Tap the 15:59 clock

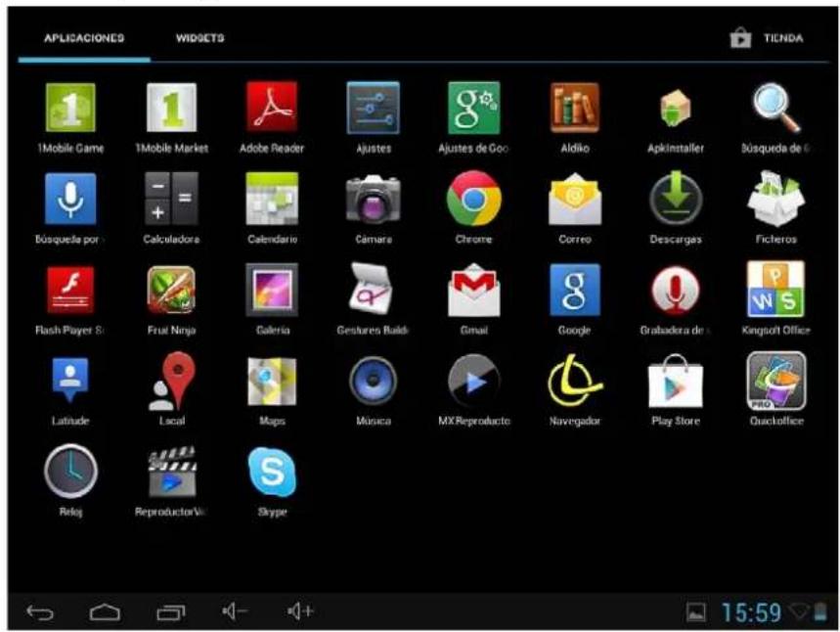pos(751,612)
